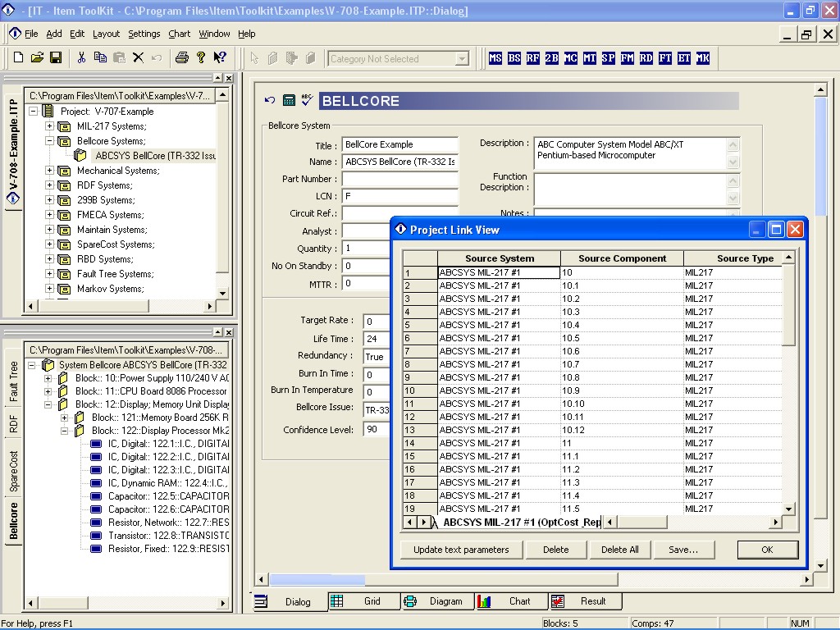Expand FMECA Systems tree node
840x630 pixels.
(49, 214)
